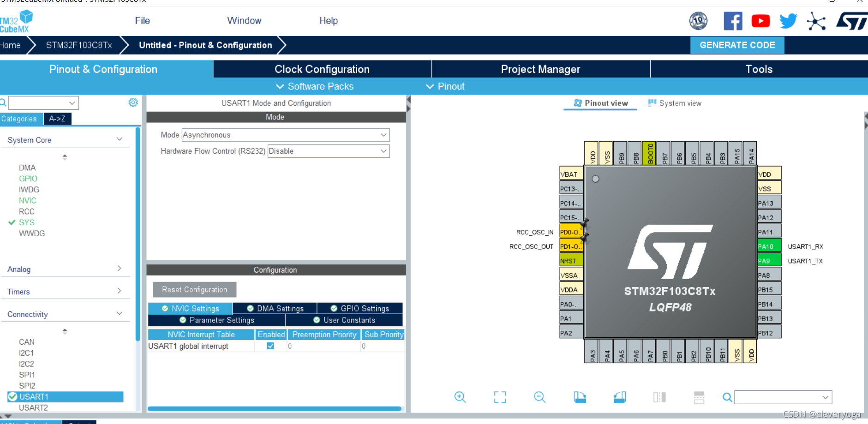Image resolution: width=868 pixels, height=424 pixels.
Task: Open the File menu
Action: pyautogui.click(x=142, y=20)
